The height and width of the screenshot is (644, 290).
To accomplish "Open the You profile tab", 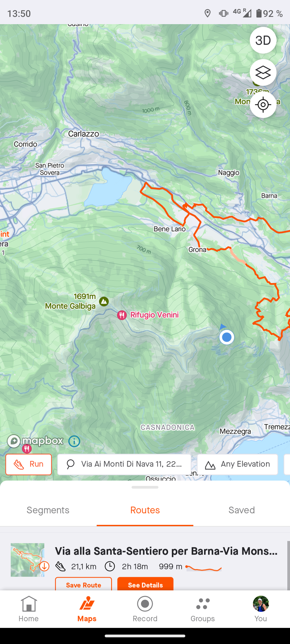I will click(261, 609).
